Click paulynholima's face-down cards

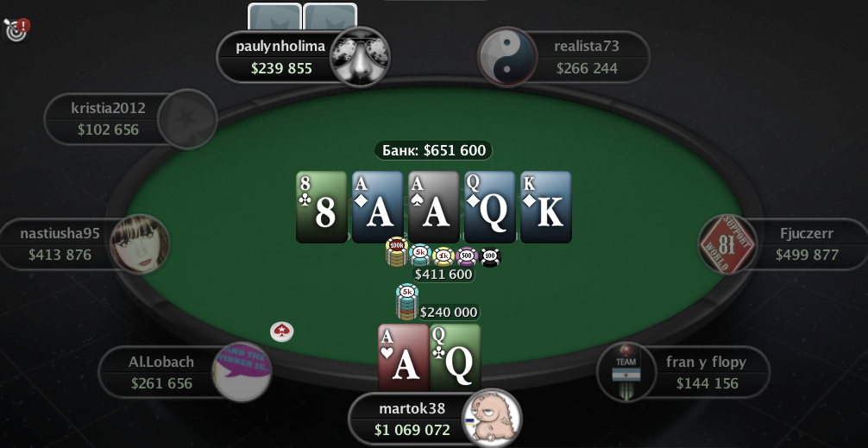coord(302,16)
